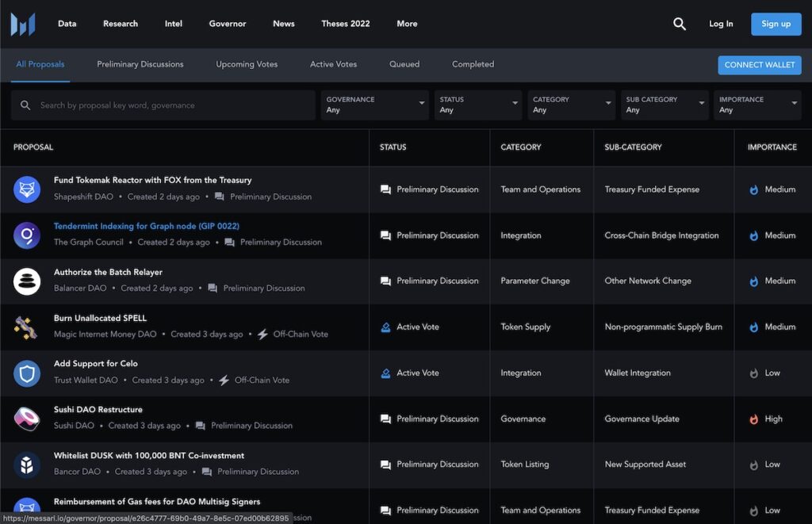Open the Magic Internet Money DAO logo

click(26, 327)
